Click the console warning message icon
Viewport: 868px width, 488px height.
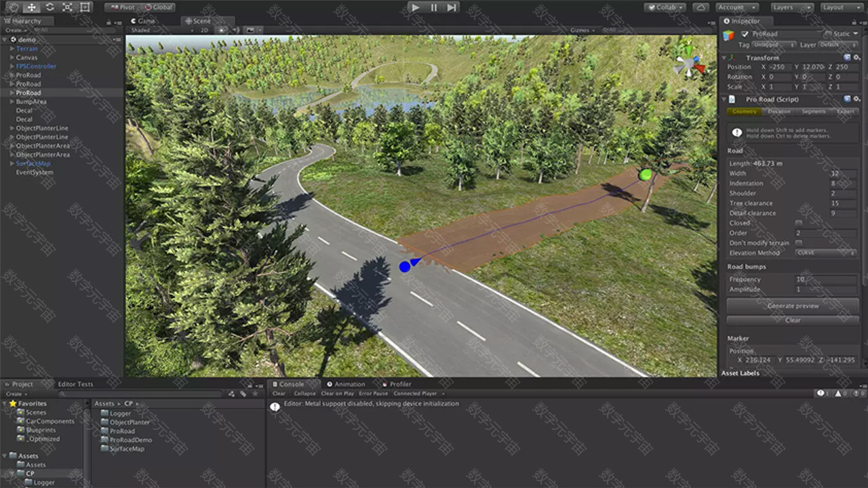[x=275, y=407]
